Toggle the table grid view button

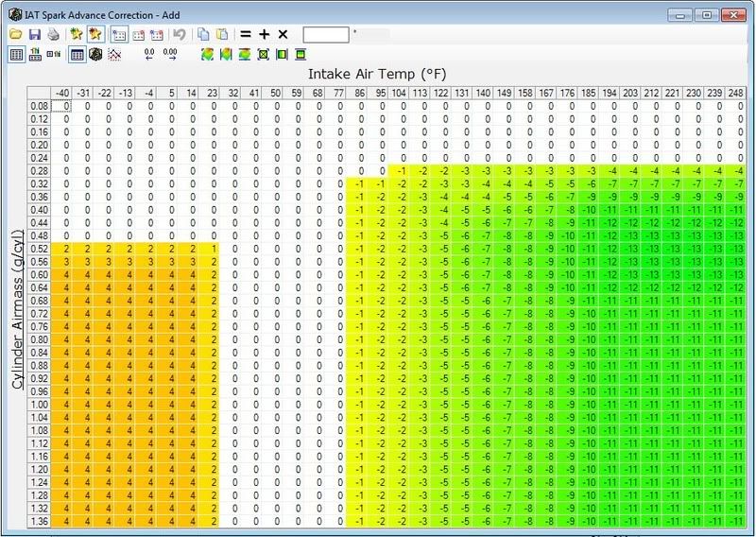point(77,55)
